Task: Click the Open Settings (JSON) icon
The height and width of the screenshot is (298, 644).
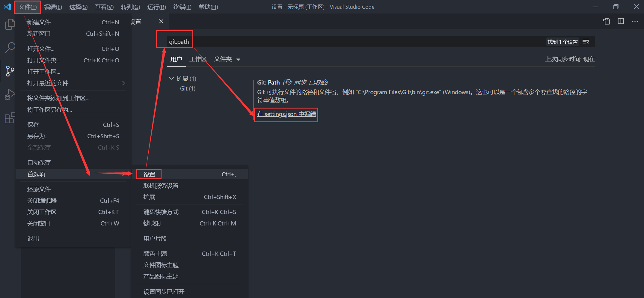Action: 606,21
